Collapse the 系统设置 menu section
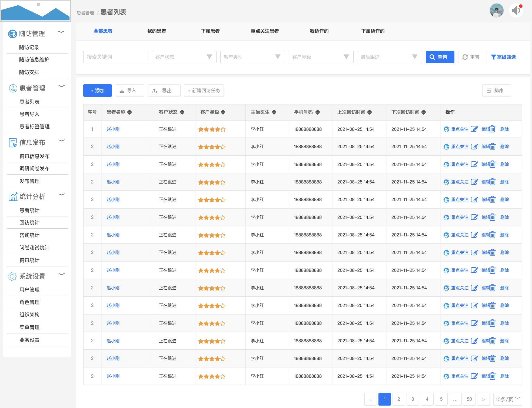532x408 pixels. coord(62,274)
